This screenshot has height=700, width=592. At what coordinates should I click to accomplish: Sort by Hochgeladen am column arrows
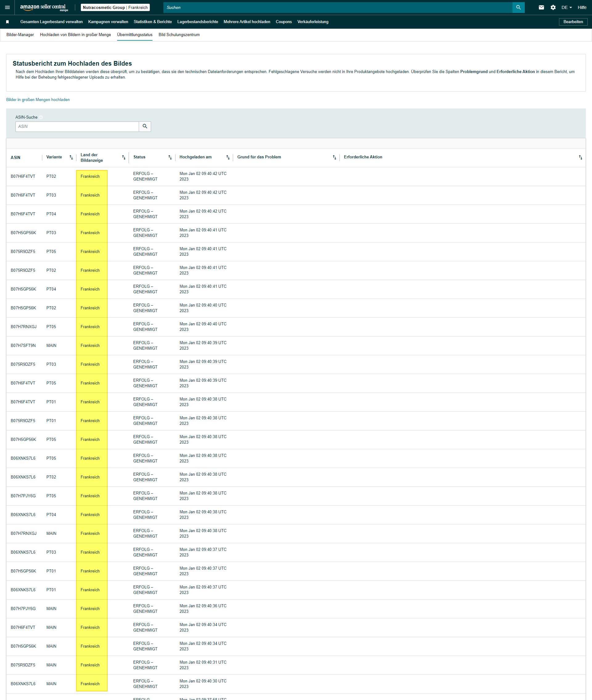coord(228,157)
